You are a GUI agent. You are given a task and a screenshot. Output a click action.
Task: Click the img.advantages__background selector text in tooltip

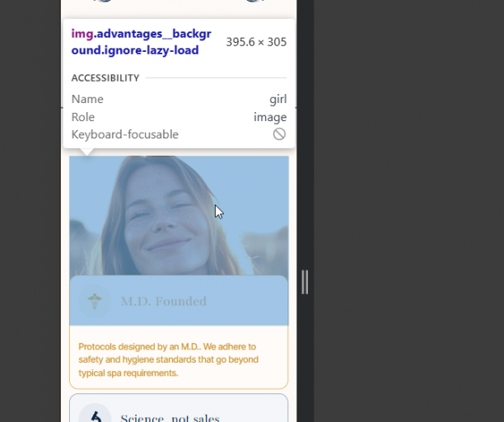(x=141, y=42)
